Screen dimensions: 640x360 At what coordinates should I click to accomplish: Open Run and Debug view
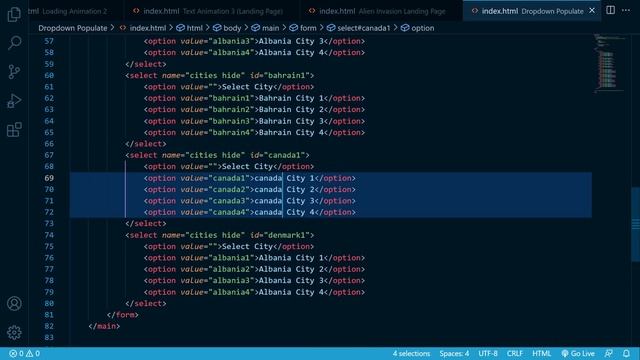click(x=14, y=101)
